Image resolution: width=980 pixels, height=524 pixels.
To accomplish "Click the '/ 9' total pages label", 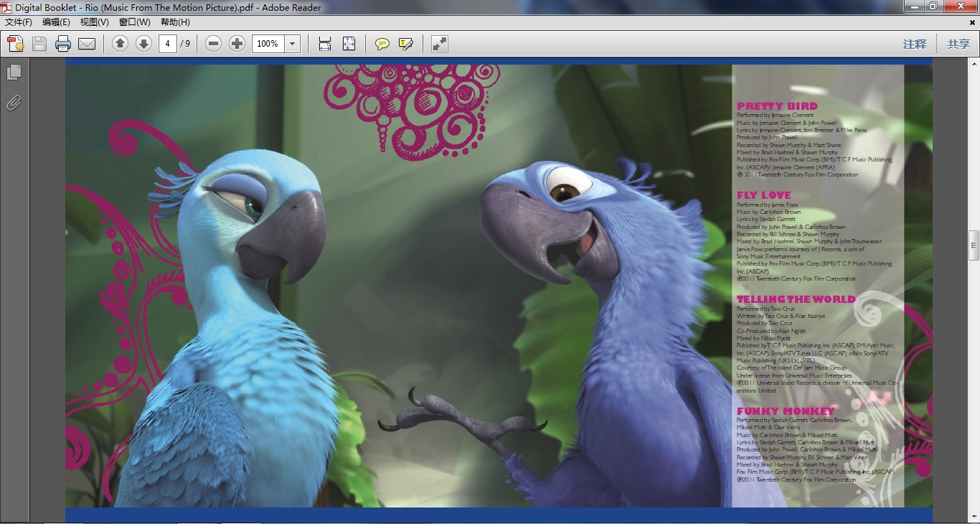I will [185, 44].
